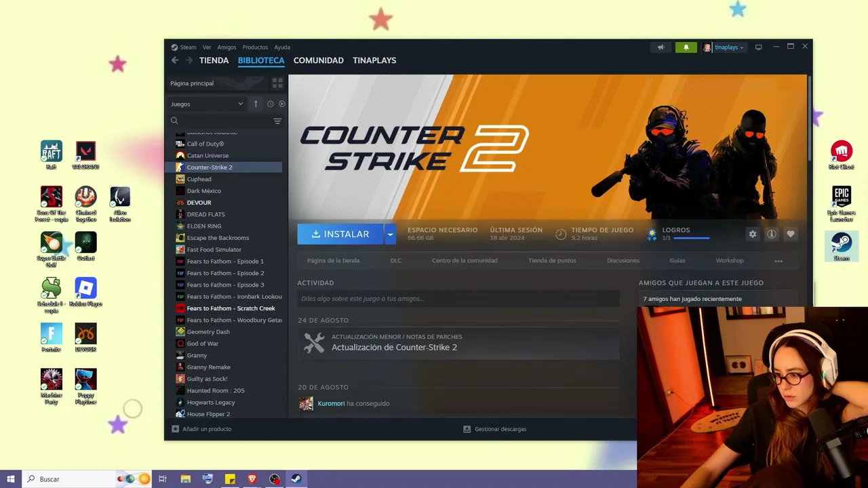Open Gestionar descargas
Image resolution: width=868 pixels, height=488 pixels.
pyautogui.click(x=494, y=429)
